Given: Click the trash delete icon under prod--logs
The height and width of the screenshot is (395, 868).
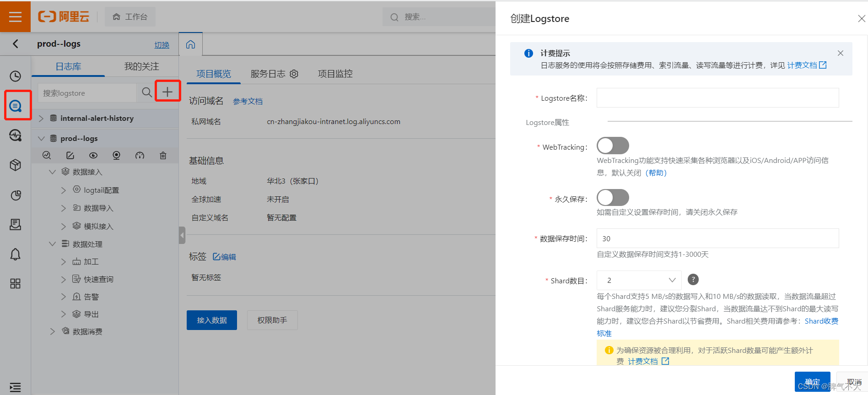Looking at the screenshot, I should pyautogui.click(x=163, y=155).
